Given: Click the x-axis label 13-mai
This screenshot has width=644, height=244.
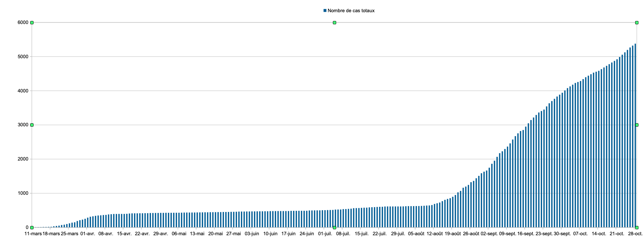Looking at the screenshot, I should [x=197, y=234].
